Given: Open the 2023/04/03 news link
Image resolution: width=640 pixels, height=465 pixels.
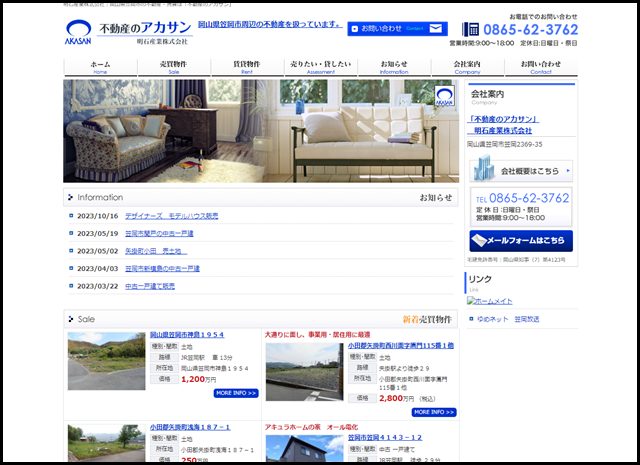Looking at the screenshot, I should pos(162,269).
